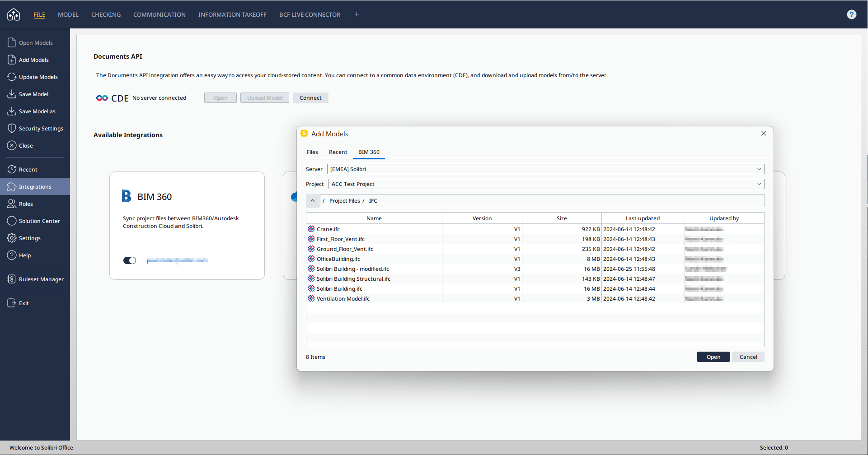Expand the Project dropdown
The width and height of the screenshot is (868, 455).
pos(759,184)
